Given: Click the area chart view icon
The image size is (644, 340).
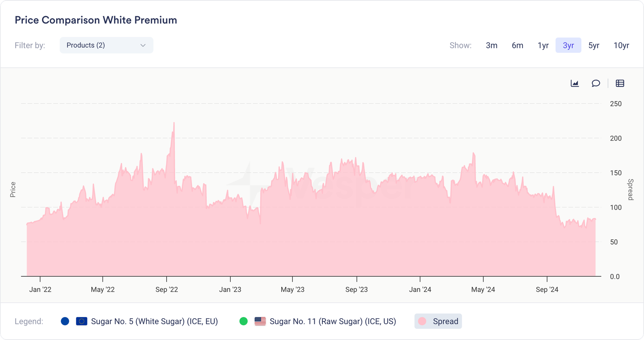Looking at the screenshot, I should click(x=574, y=83).
